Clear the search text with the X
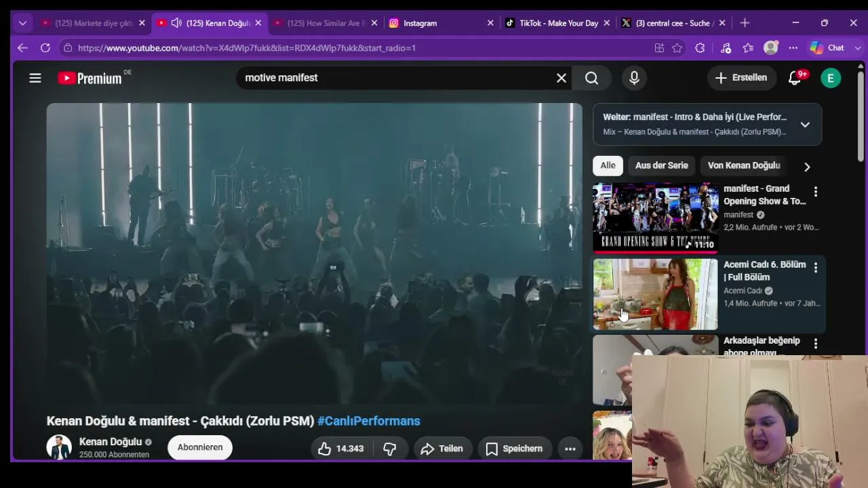Screen dimensions: 868x488 [561, 78]
